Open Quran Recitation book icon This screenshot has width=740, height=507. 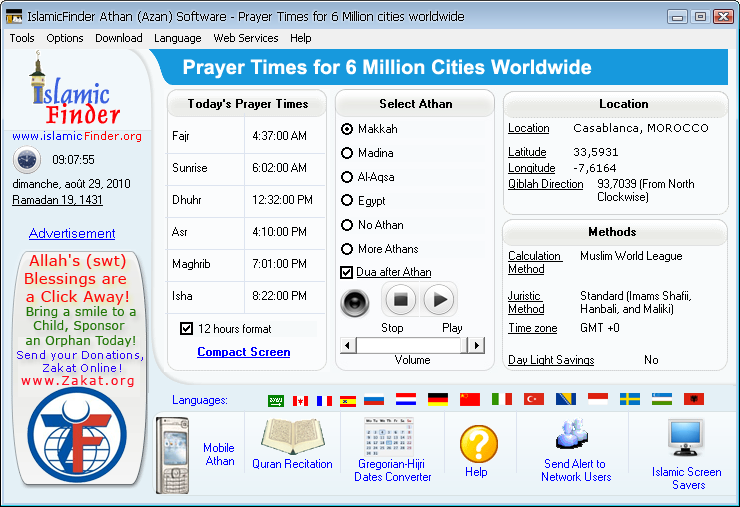tap(293, 437)
